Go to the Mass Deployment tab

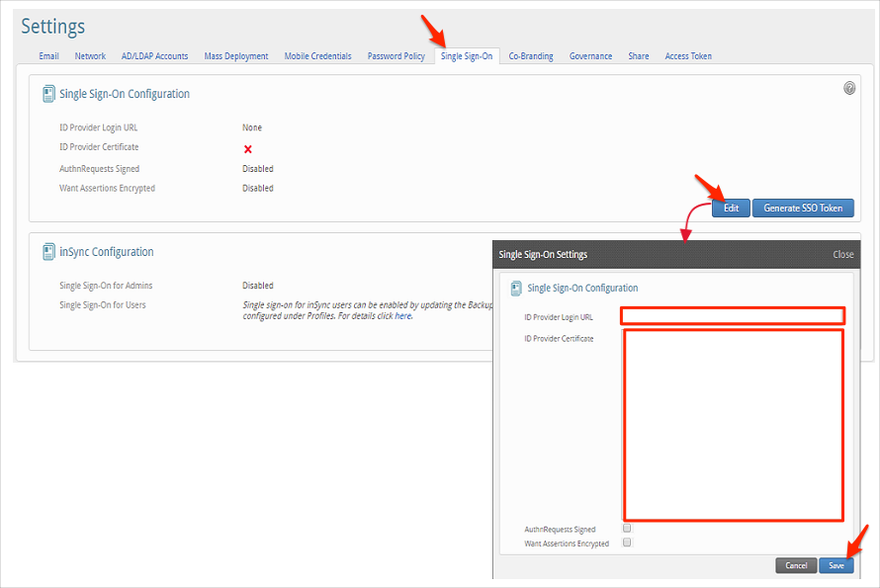tap(236, 56)
